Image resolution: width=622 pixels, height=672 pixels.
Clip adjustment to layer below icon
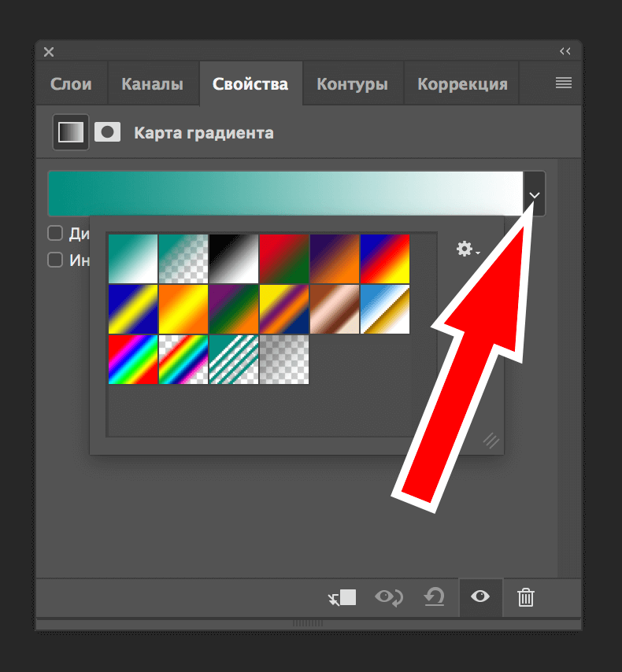tap(342, 597)
